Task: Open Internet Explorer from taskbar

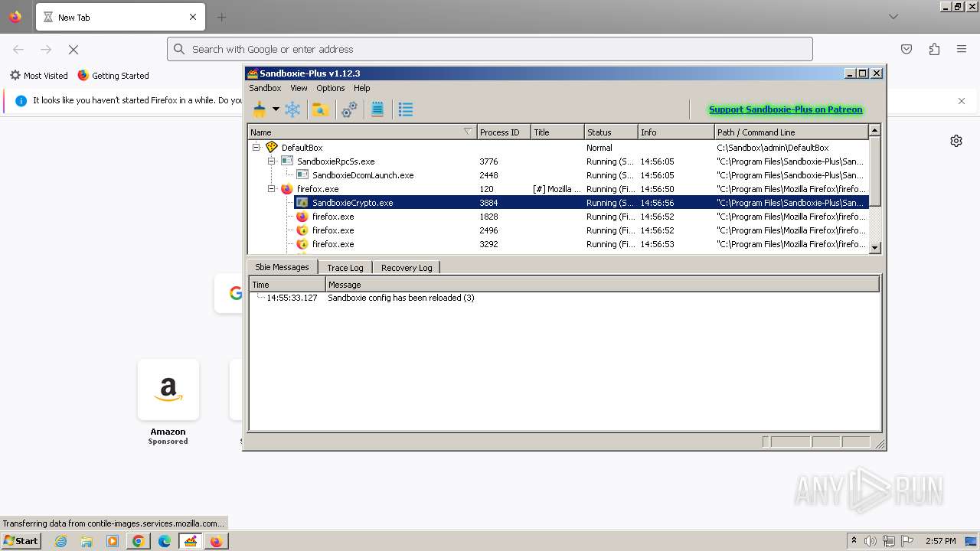Action: tap(60, 541)
